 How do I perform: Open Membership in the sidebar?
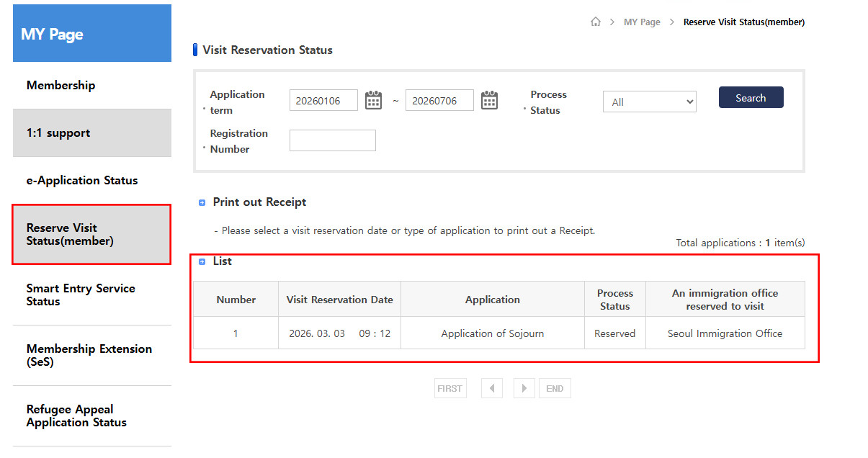(61, 85)
